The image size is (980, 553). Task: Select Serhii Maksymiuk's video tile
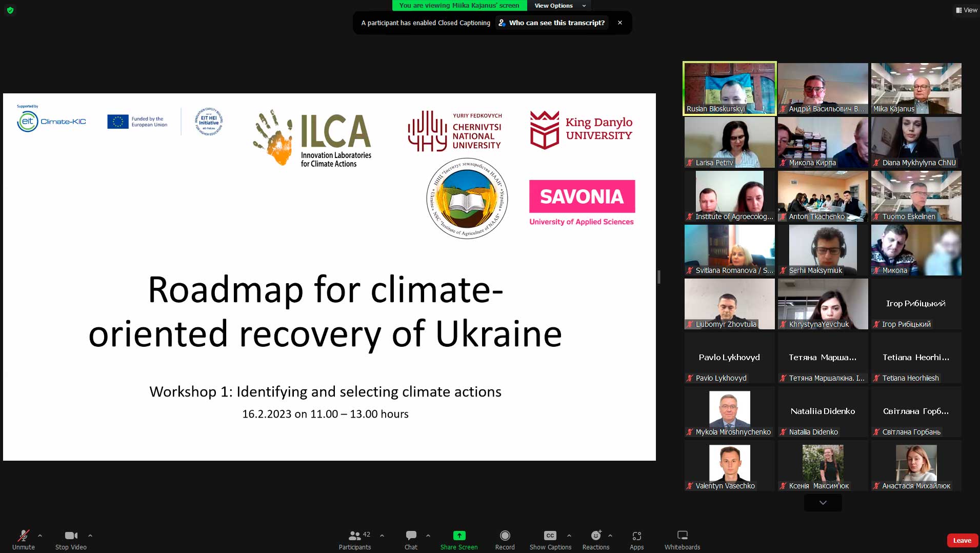point(823,250)
